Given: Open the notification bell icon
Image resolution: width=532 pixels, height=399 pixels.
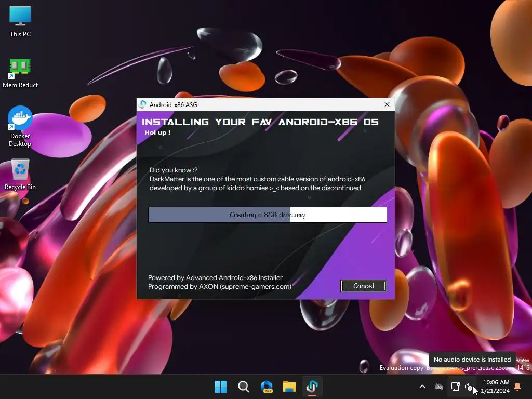Looking at the screenshot, I should (518, 387).
